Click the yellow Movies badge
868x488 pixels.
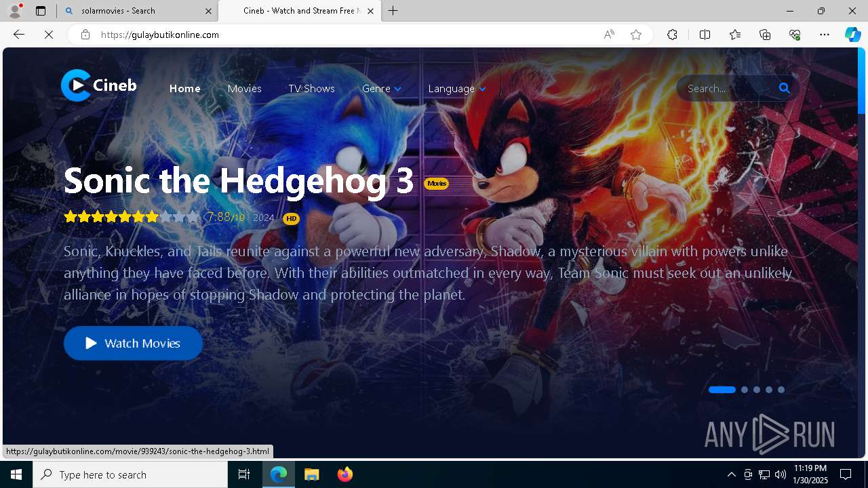[x=436, y=184]
